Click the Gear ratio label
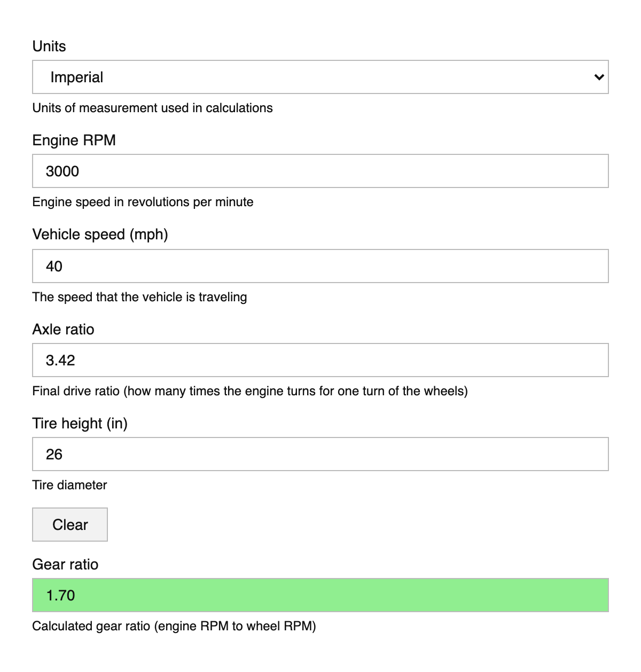 65,565
